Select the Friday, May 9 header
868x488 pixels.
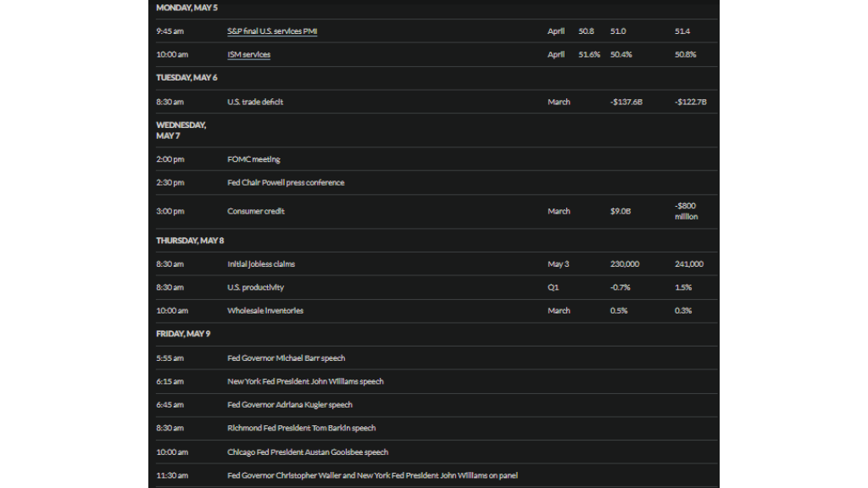coord(183,334)
